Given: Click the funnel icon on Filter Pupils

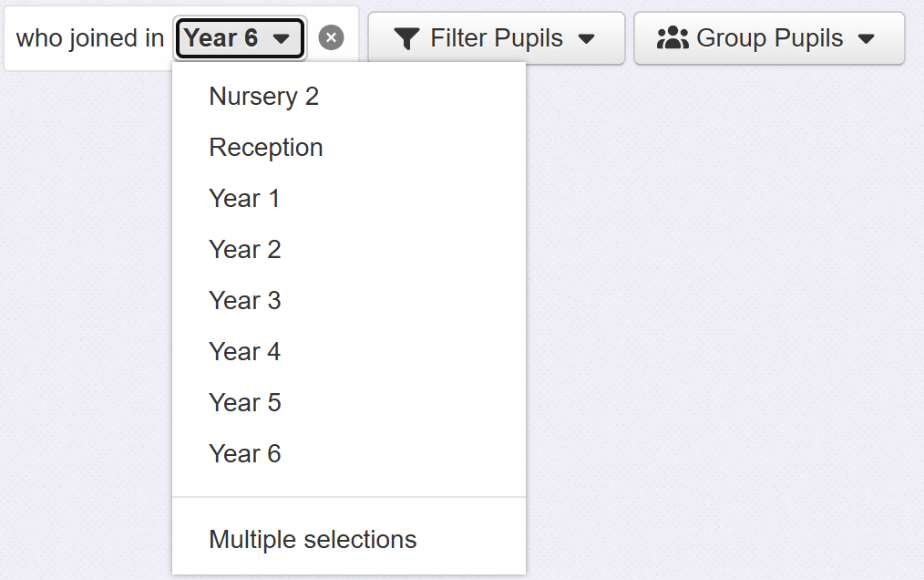Looking at the screenshot, I should point(407,38).
